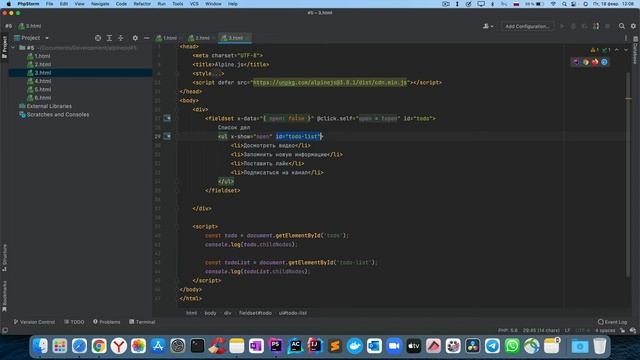The width and height of the screenshot is (640, 360).
Task: Open code with me user dropdown
Action: point(488,26)
